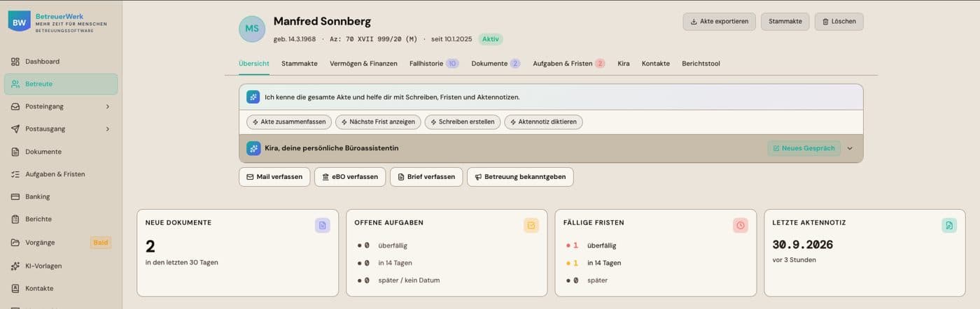
Task: Click the BetreuerWerk BW logo
Action: [19, 22]
